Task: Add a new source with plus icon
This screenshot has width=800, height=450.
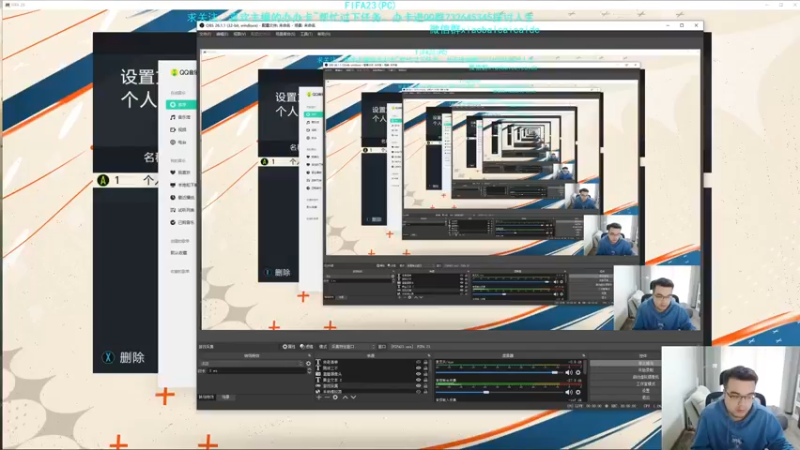Action: (x=318, y=397)
